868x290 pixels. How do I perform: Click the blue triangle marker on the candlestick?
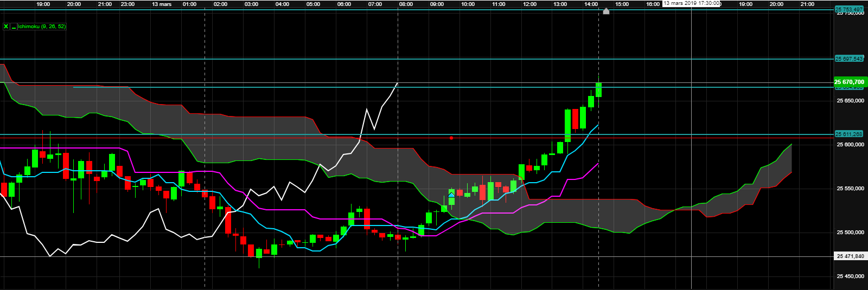tap(451, 194)
